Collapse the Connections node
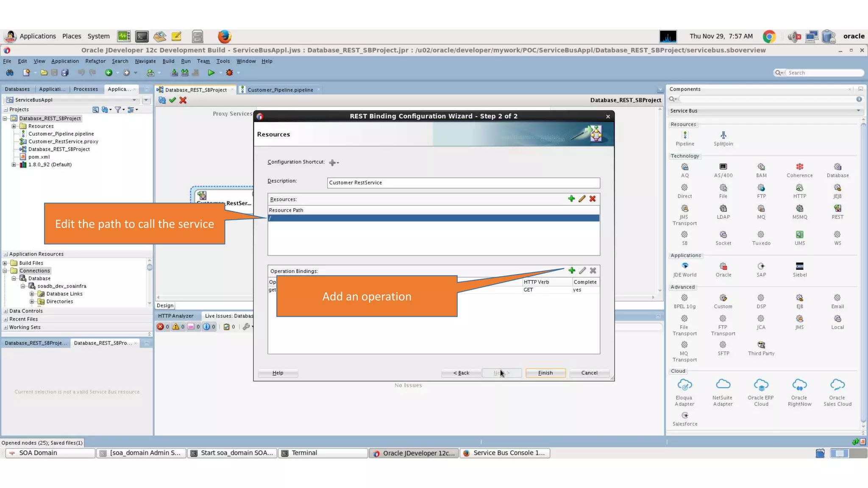868x488 pixels. tap(5, 271)
